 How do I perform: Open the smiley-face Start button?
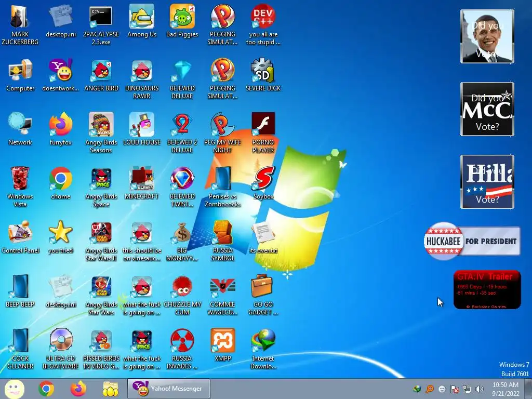[14, 389]
